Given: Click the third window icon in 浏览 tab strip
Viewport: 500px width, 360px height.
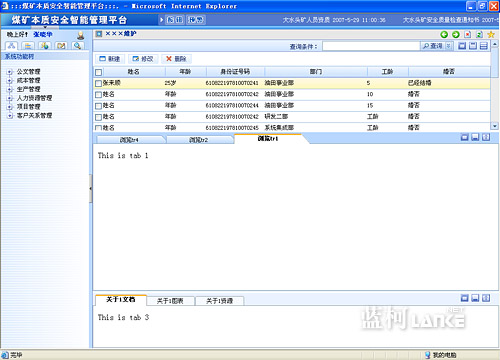Looking at the screenshot, I should click(486, 137).
